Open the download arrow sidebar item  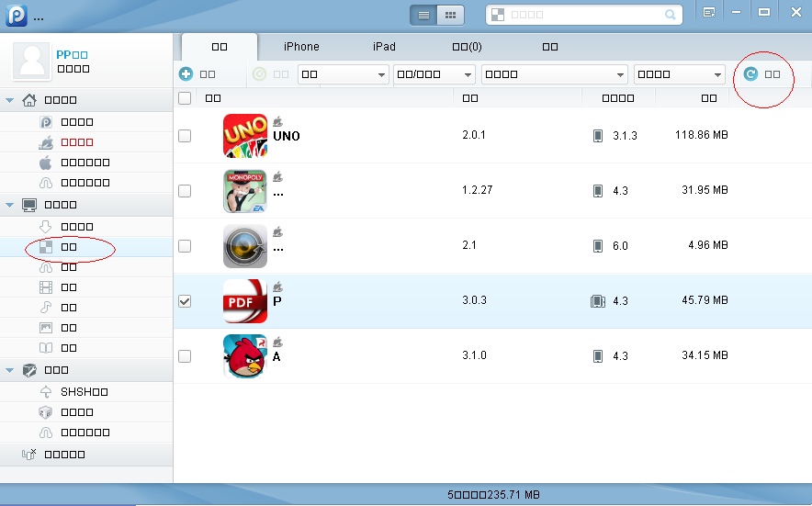point(86,226)
